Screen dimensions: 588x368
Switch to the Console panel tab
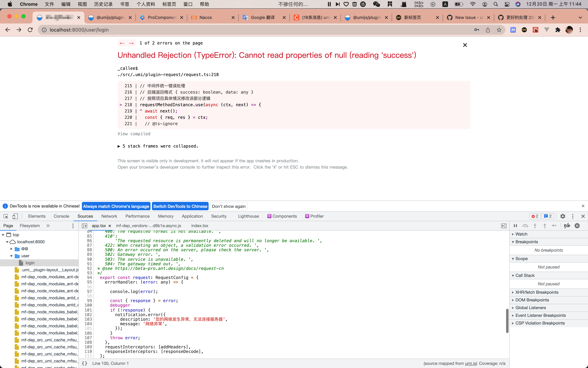[x=61, y=216]
